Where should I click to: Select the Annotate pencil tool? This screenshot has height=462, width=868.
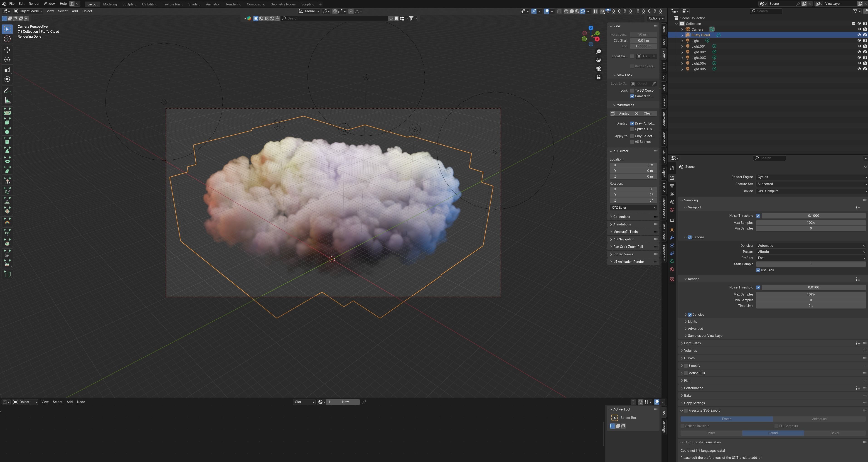point(7,90)
